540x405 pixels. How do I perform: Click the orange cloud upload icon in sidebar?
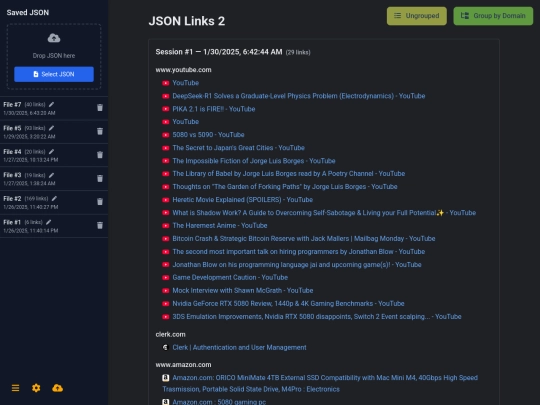pos(58,388)
